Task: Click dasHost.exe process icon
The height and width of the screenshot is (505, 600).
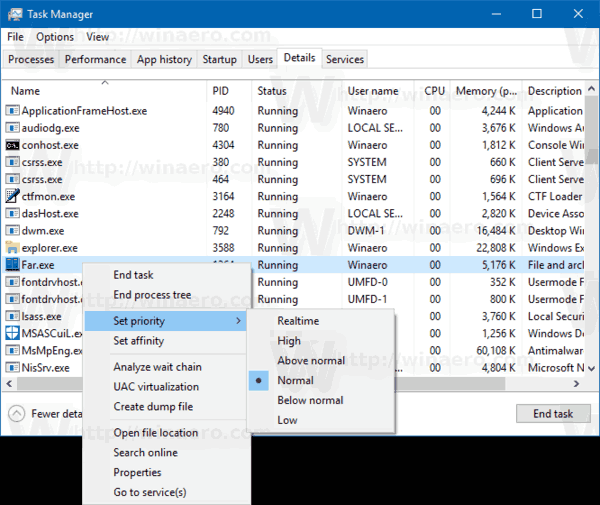Action: point(12,213)
